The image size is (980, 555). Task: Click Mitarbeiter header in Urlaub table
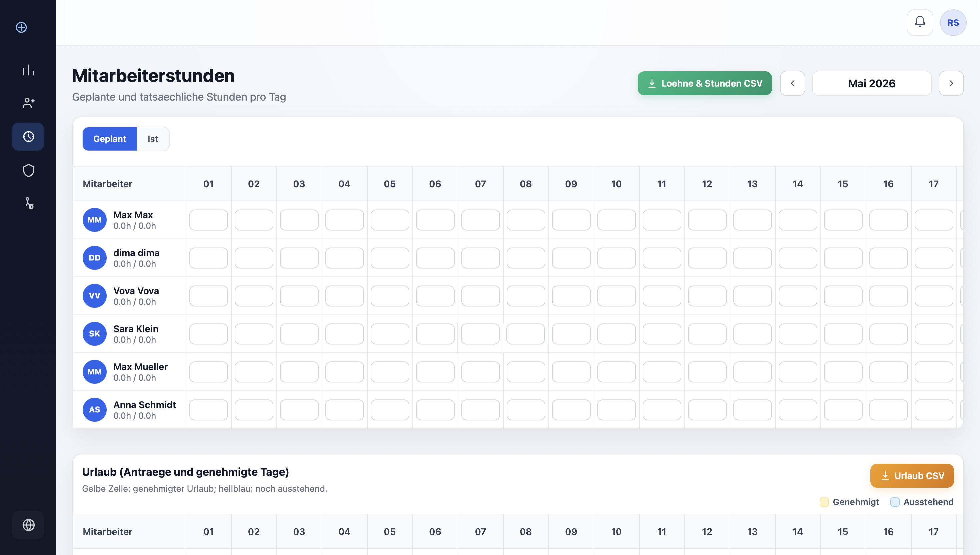coord(108,531)
